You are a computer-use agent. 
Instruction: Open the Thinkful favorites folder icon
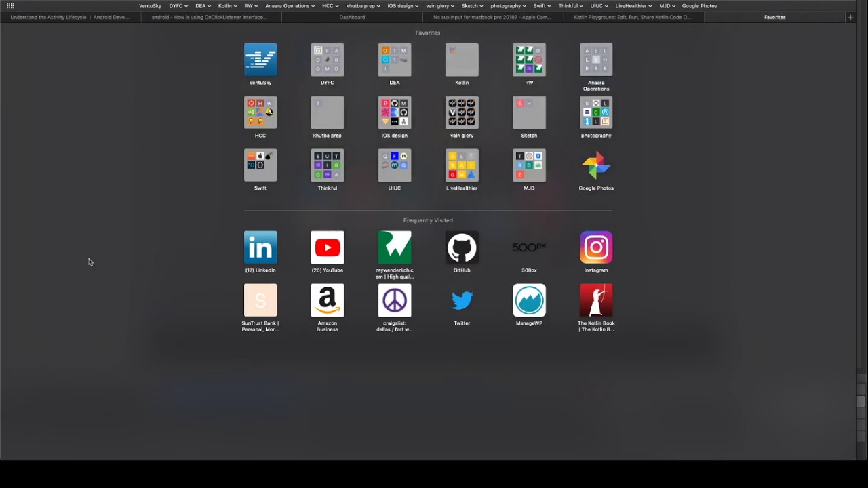pyautogui.click(x=328, y=165)
